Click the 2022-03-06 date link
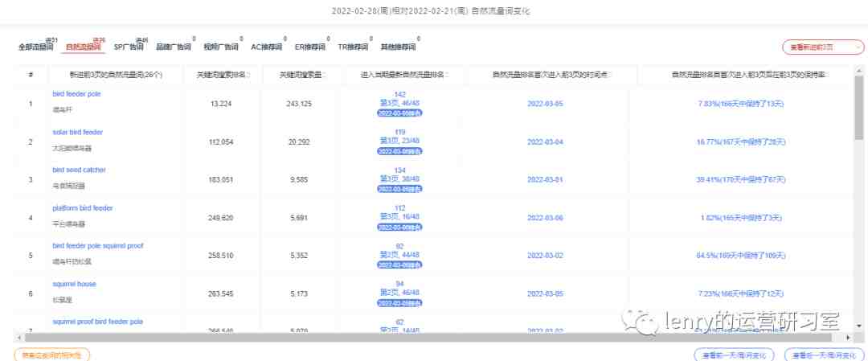The width and height of the screenshot is (868, 361). tap(545, 218)
